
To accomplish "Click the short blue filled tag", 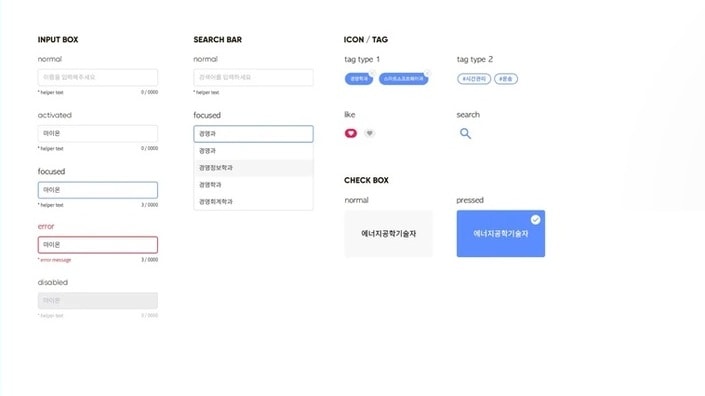I will [x=358, y=79].
